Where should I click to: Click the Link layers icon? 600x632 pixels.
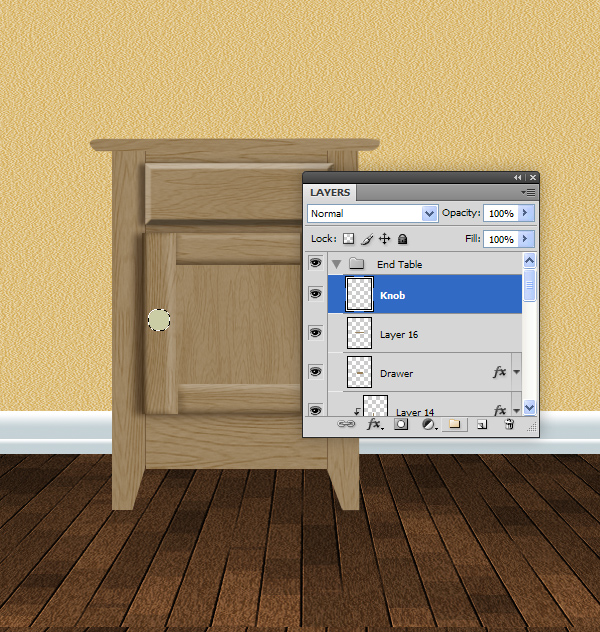tap(347, 425)
